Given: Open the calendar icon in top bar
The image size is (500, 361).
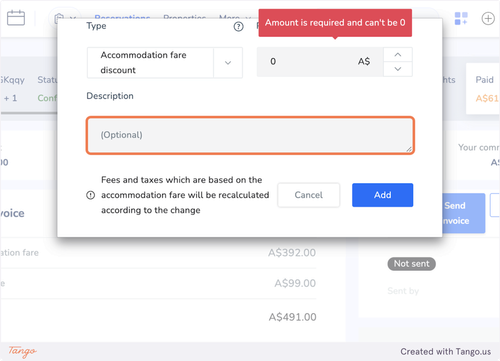Looking at the screenshot, I should coord(16,18).
